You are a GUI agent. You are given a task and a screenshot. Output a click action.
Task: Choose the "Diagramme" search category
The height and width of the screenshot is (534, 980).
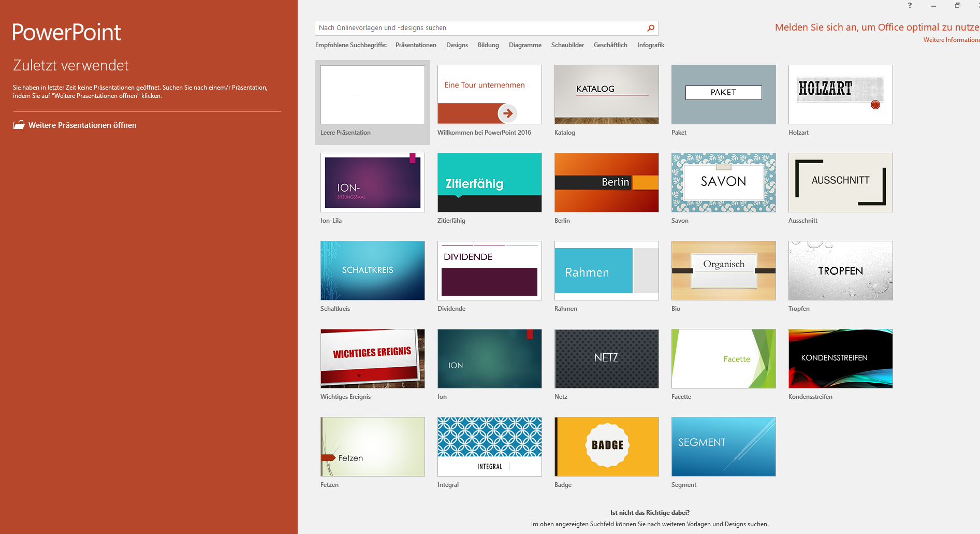(x=525, y=45)
